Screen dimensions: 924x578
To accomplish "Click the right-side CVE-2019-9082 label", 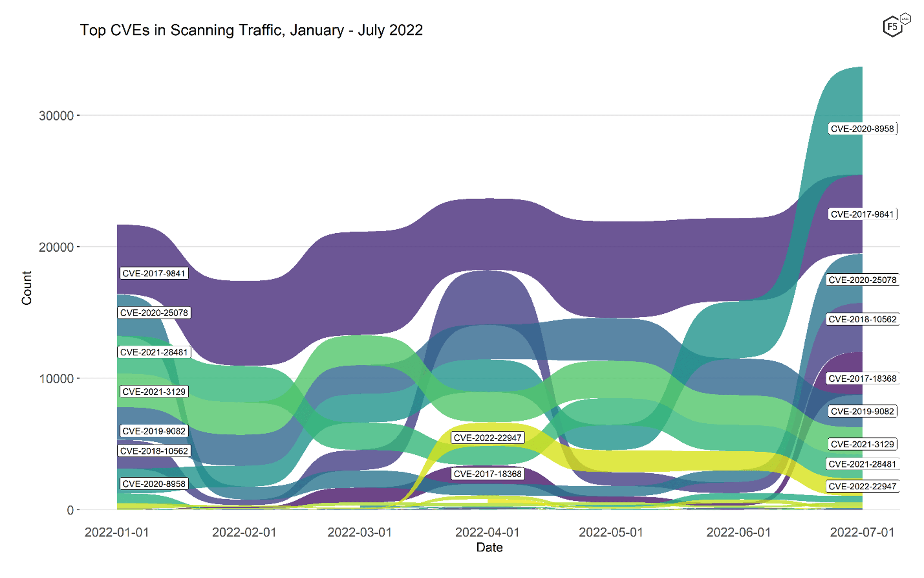I will pos(862,411).
